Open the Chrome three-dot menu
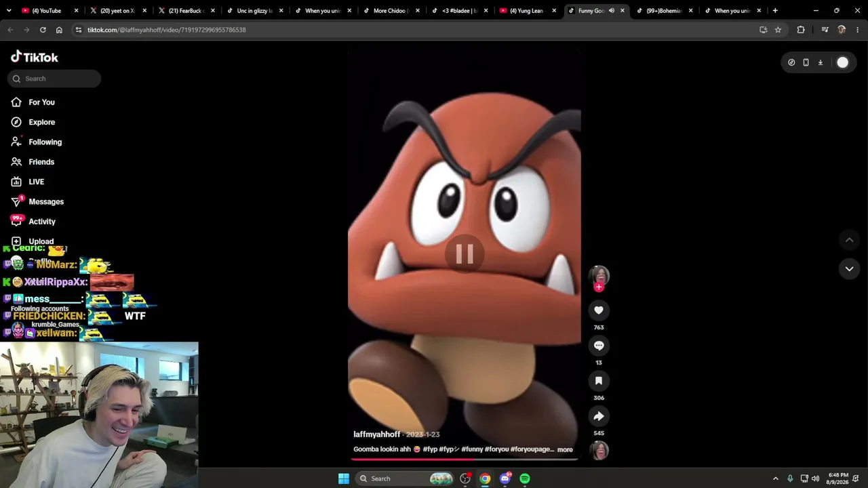Viewport: 868px width, 488px height. coord(858,30)
